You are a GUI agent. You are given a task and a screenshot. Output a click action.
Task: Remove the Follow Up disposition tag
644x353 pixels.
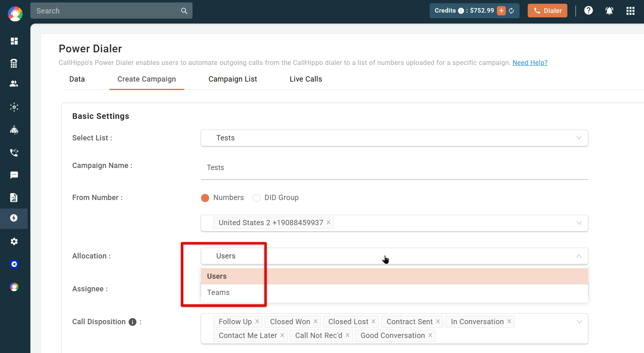coord(257,321)
